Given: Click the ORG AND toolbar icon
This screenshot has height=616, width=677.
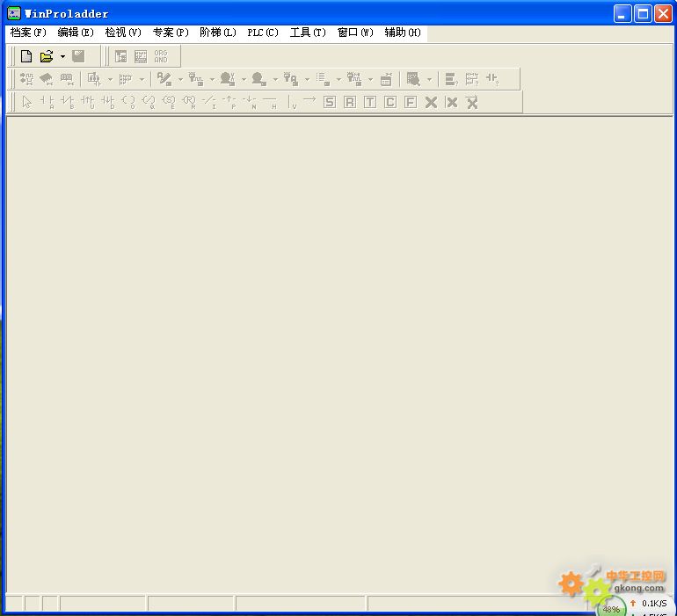Looking at the screenshot, I should coord(161,56).
